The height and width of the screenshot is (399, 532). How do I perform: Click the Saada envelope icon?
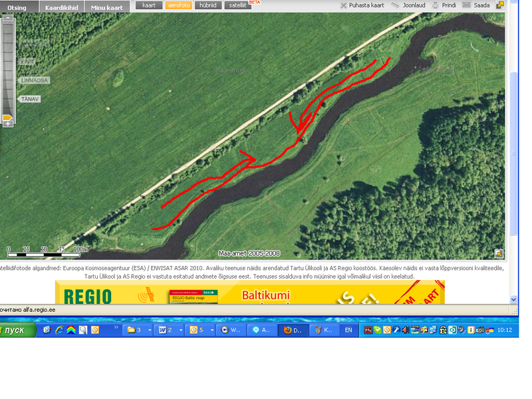click(467, 5)
